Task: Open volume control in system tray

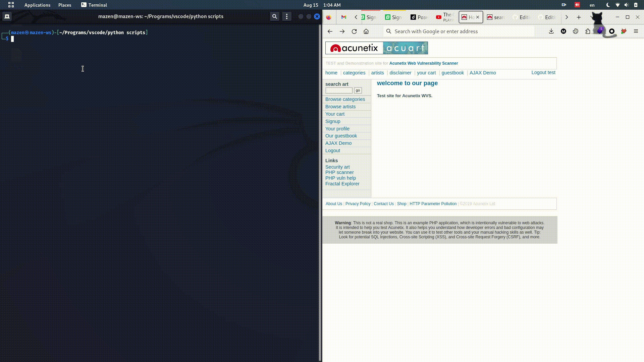Action: pyautogui.click(x=627, y=5)
